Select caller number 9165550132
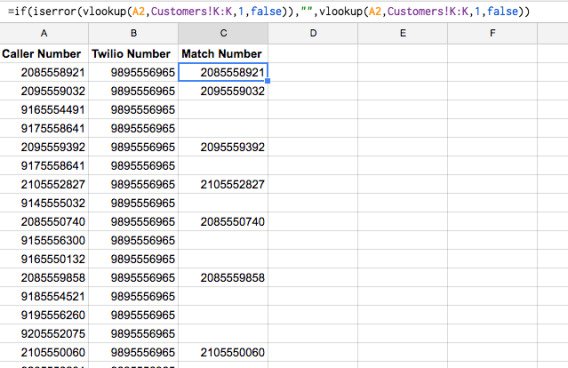This screenshot has height=368, width=568. tap(44, 259)
